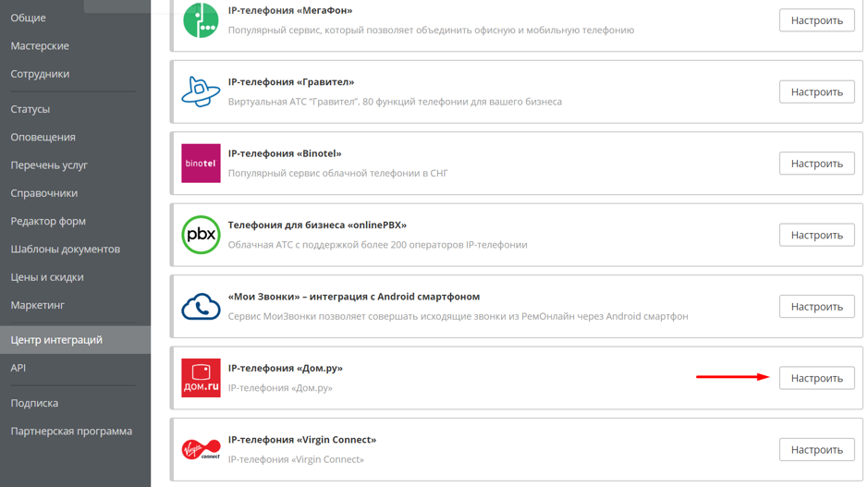Open the API menu item
This screenshot has width=868, height=487.
click(x=18, y=368)
